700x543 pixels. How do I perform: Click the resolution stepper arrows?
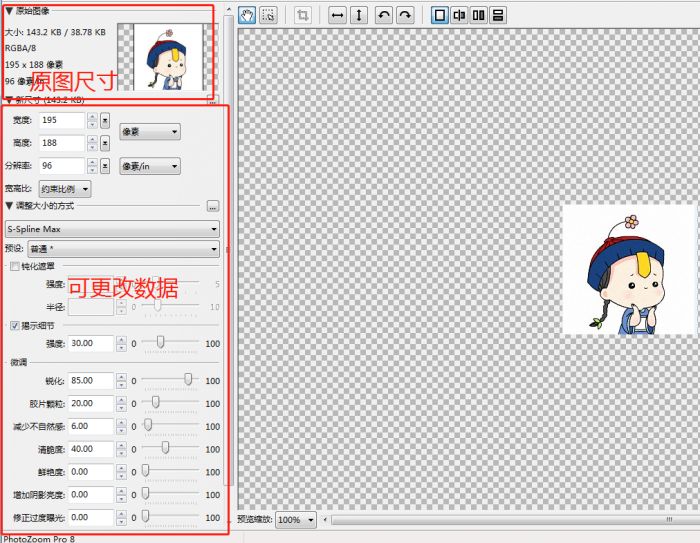click(x=92, y=166)
